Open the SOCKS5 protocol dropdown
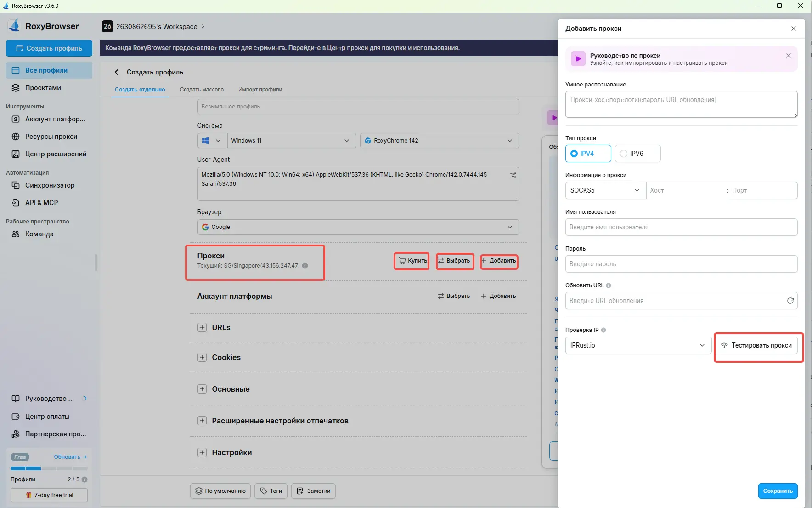Viewport: 812px width, 508px height. coord(605,190)
